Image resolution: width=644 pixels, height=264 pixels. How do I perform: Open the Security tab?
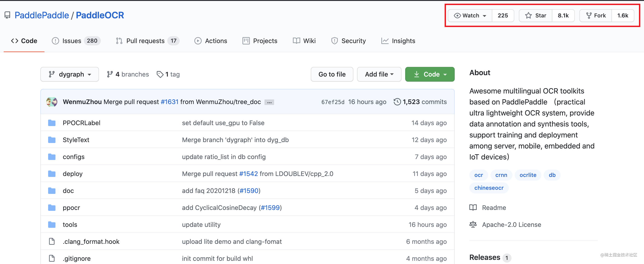348,41
